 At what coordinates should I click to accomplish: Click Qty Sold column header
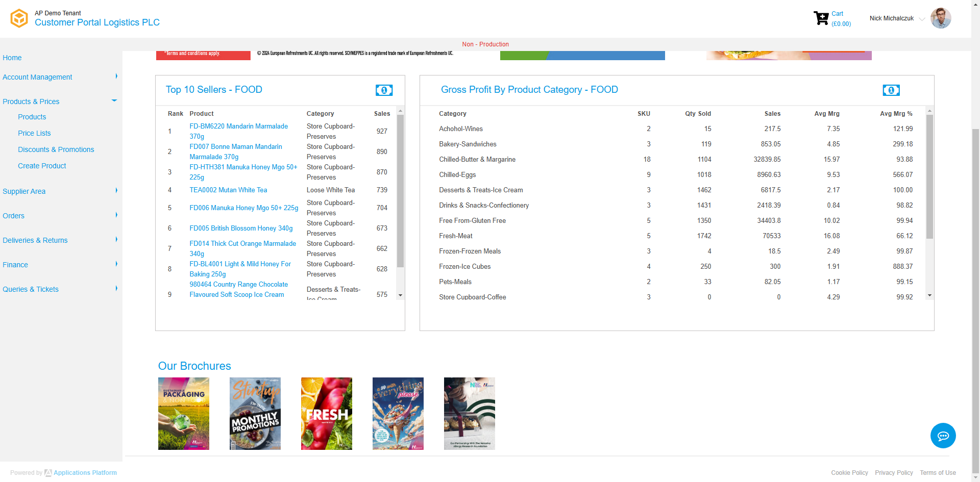(x=698, y=114)
